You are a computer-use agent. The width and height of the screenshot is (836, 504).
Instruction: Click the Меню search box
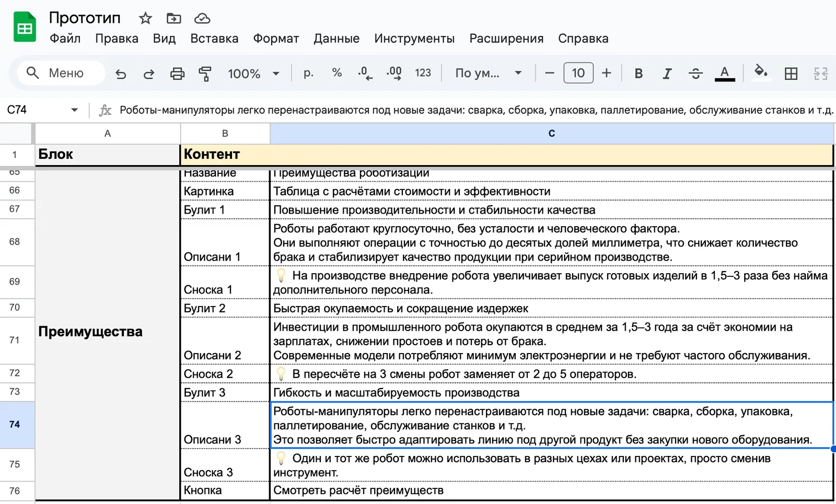point(61,73)
